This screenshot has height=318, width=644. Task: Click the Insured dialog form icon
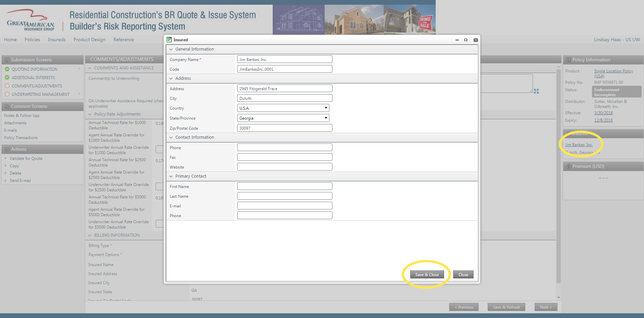(169, 40)
